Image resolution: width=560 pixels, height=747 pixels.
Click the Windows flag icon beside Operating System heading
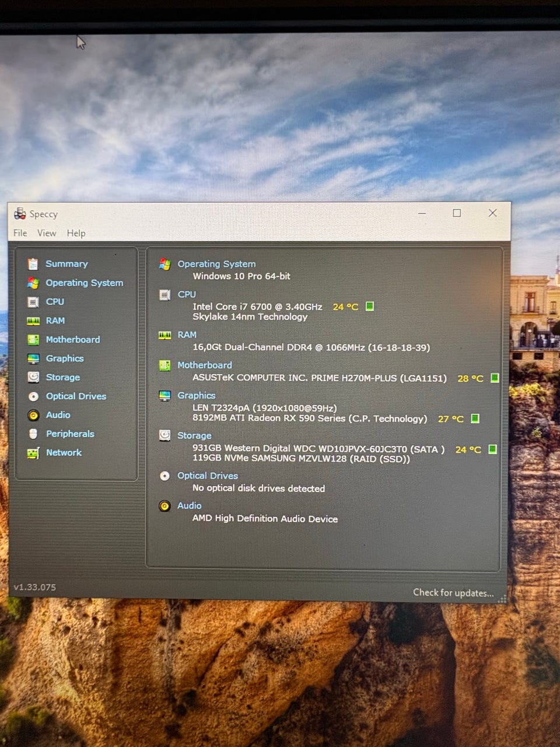pyautogui.click(x=165, y=264)
